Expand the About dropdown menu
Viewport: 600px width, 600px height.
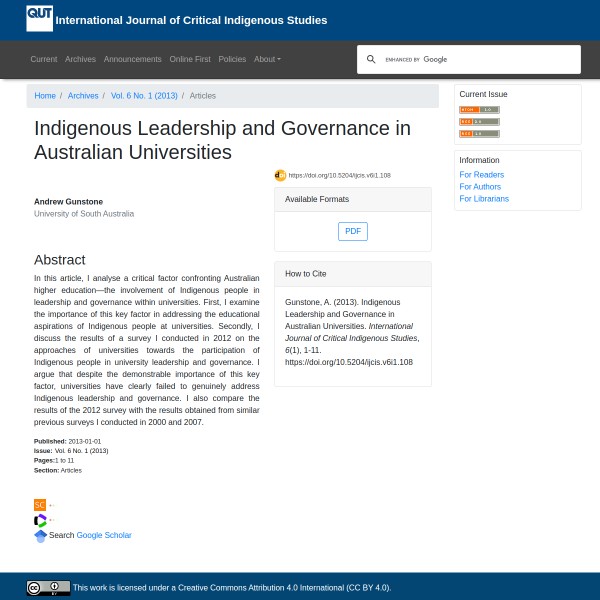point(267,60)
